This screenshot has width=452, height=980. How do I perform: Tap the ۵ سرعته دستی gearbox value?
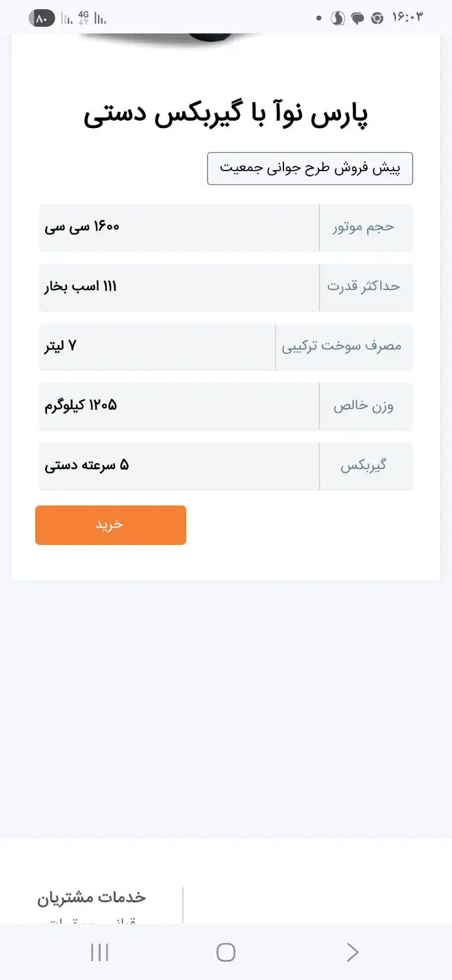87,466
